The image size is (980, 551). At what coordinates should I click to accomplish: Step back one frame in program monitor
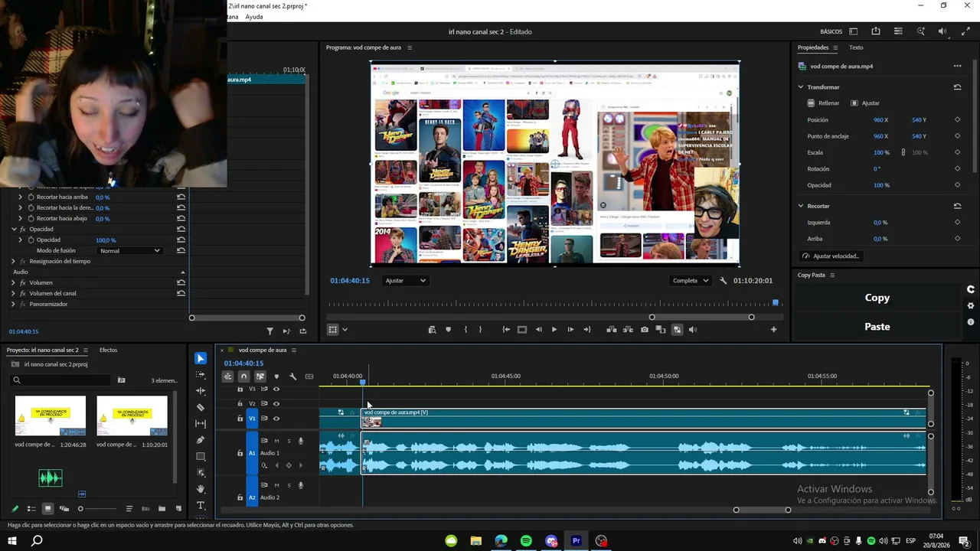pos(538,330)
